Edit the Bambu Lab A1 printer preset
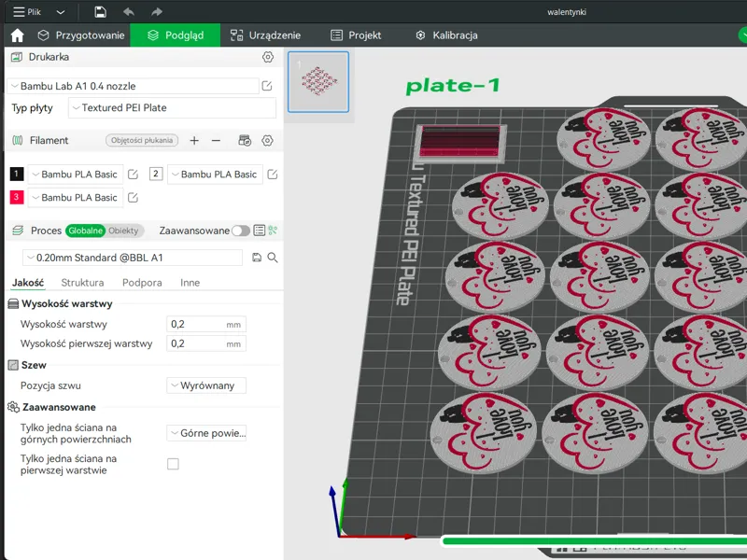Viewport: 747px width, 560px height. point(267,86)
